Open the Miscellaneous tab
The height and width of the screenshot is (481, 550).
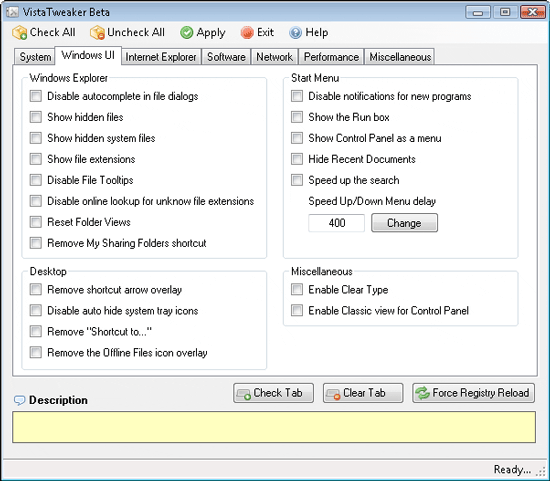pos(400,57)
